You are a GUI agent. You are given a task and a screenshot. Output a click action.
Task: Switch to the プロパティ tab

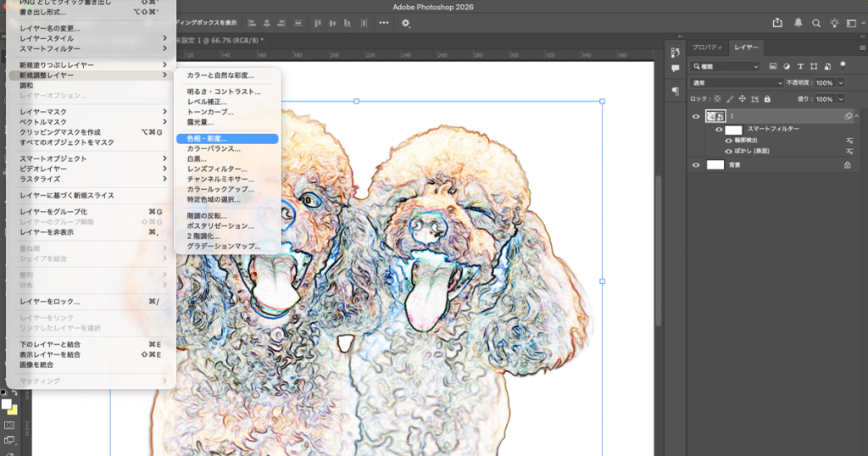(708, 47)
